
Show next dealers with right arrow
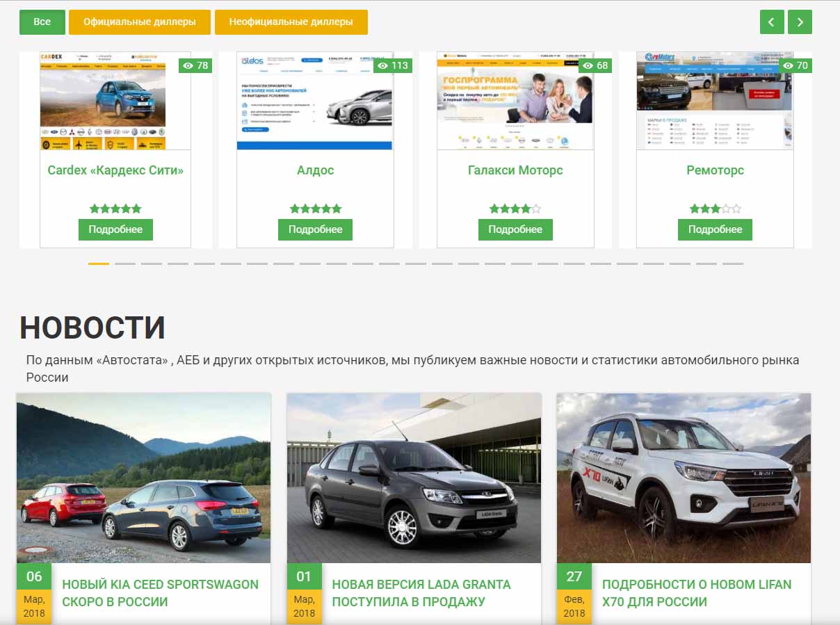pyautogui.click(x=800, y=22)
